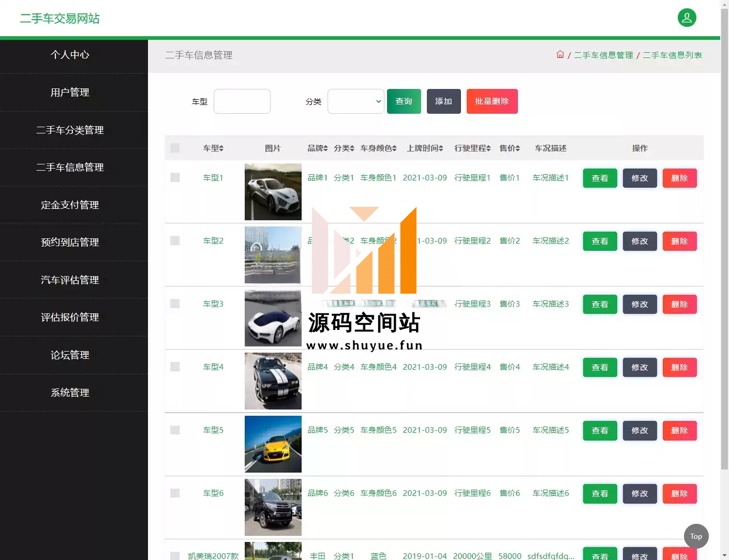Sort by 车身颜色 column arrows
The height and width of the screenshot is (560, 729).
(x=394, y=148)
